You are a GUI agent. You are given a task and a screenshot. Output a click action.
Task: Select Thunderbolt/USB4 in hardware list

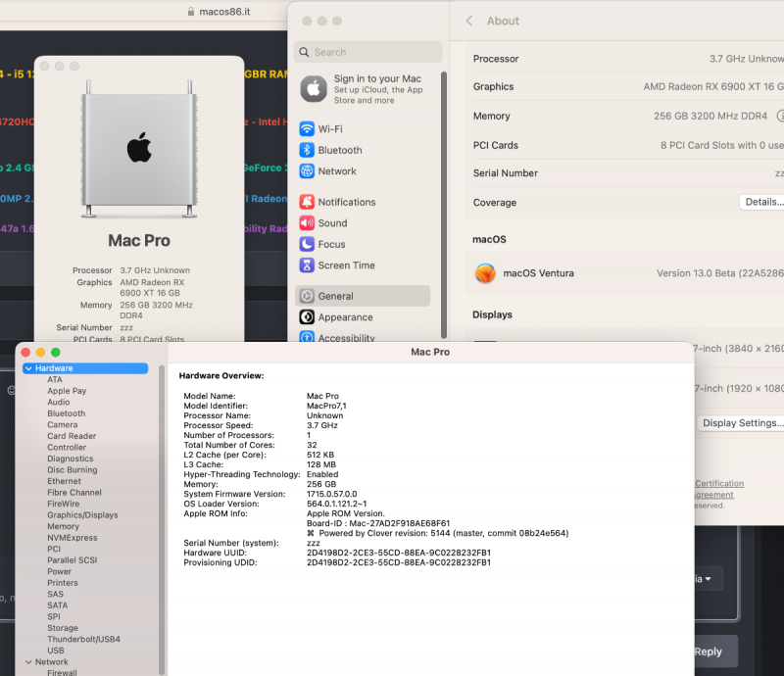[x=83, y=639]
